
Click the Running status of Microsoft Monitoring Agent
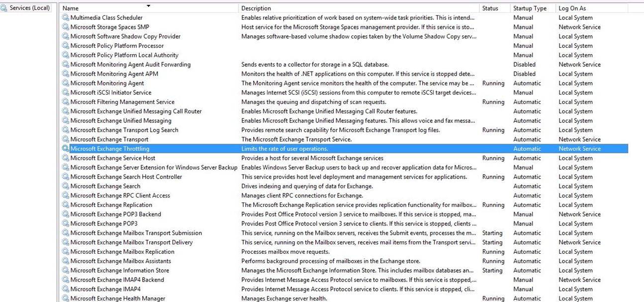pos(493,83)
